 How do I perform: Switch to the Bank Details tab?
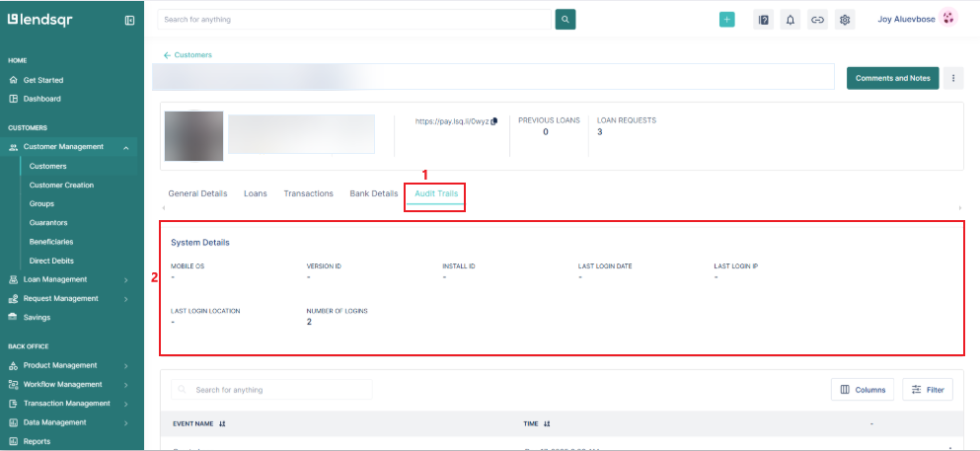tap(374, 193)
